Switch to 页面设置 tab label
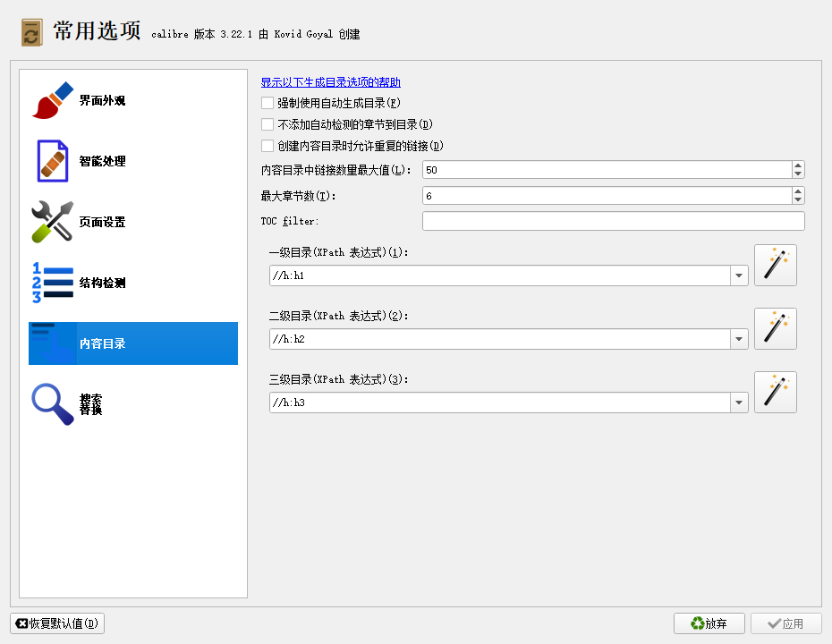832x644 pixels. (x=102, y=222)
